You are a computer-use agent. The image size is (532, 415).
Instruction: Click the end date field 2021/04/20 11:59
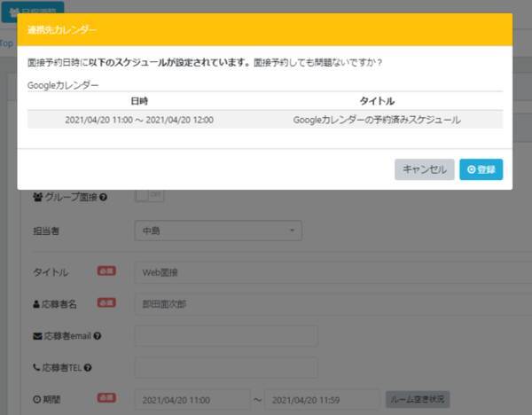[322, 400]
